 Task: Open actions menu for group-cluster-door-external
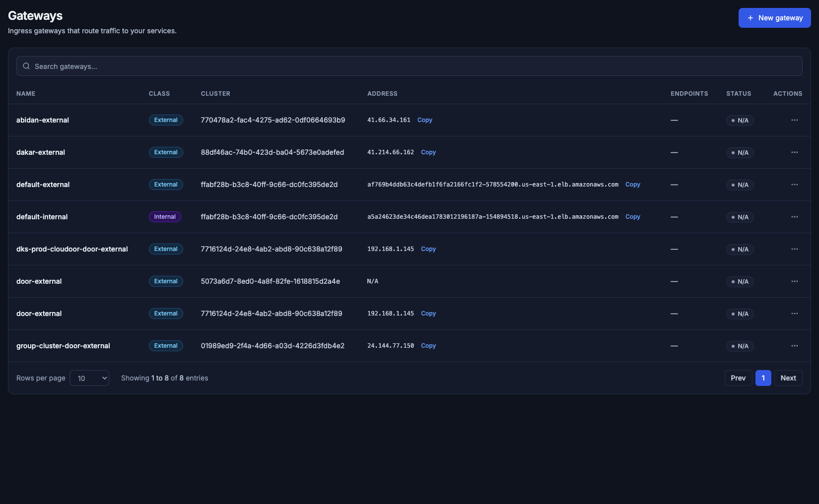pyautogui.click(x=795, y=346)
